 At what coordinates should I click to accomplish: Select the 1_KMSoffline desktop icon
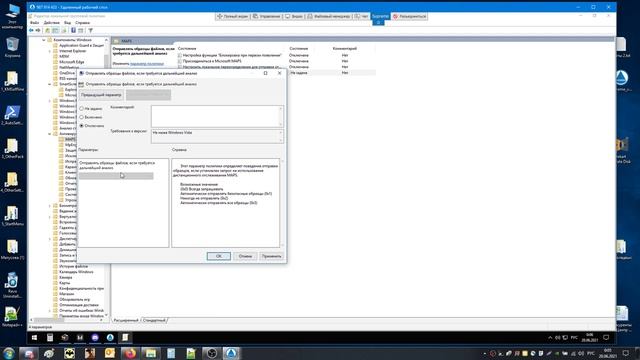point(12,81)
